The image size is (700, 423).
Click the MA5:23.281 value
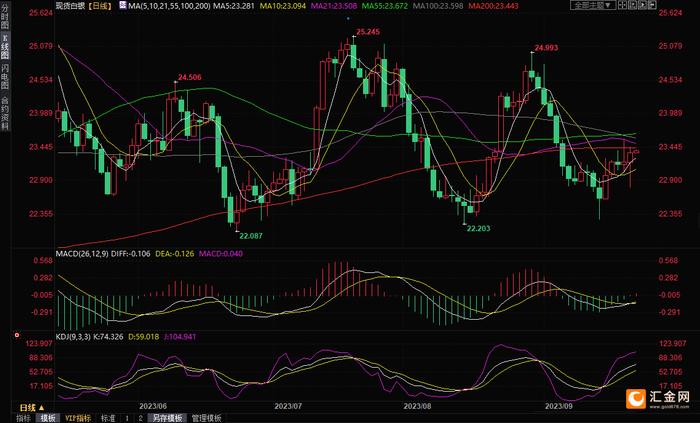234,6
